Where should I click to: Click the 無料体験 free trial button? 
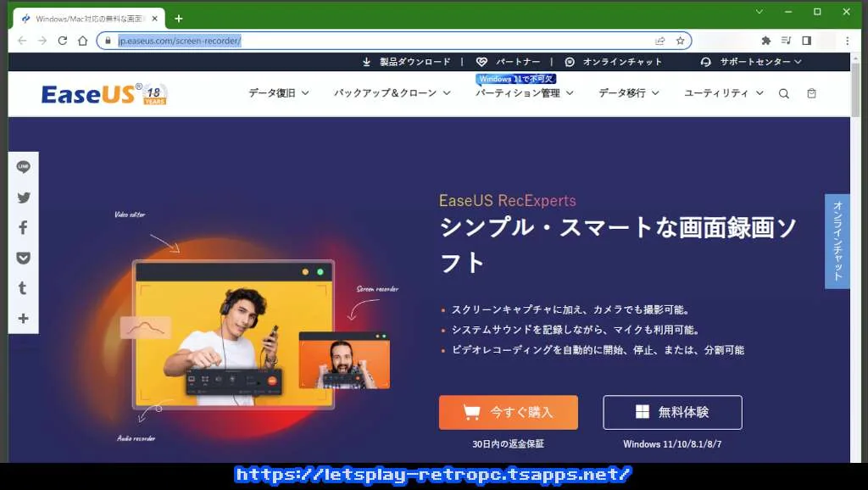672,413
